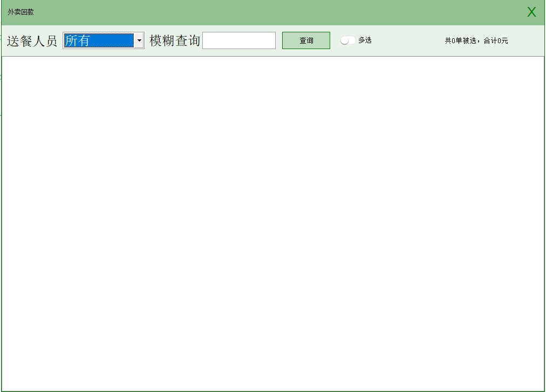546x392 pixels.
Task: Click the 多选 label text
Action: [365, 40]
